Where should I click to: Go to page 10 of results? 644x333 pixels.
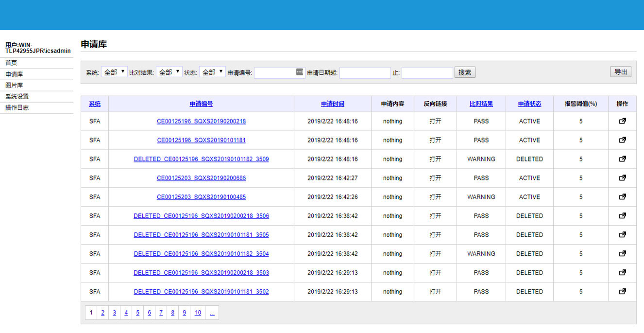[x=198, y=313]
